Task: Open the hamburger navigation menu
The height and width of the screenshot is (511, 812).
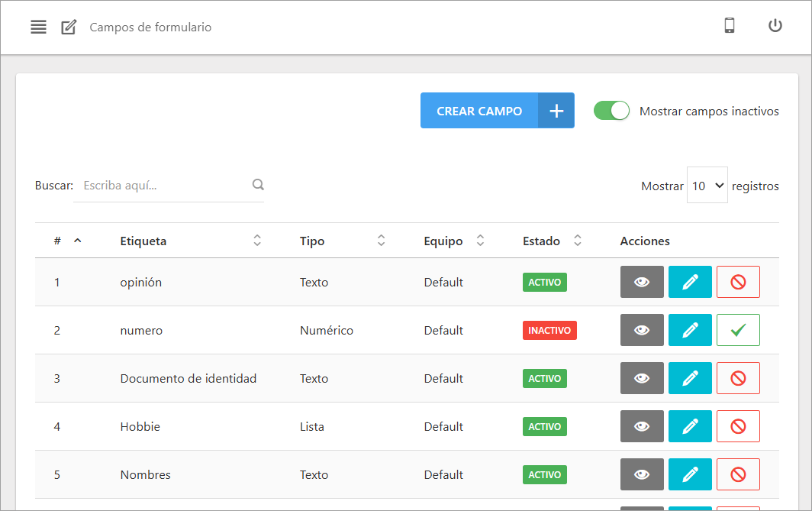Action: (x=38, y=27)
